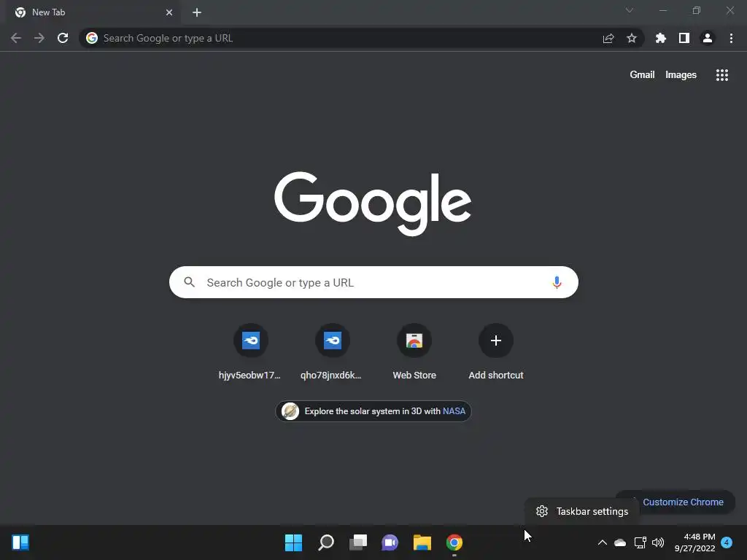Start voice search with the microphone icon

557,282
